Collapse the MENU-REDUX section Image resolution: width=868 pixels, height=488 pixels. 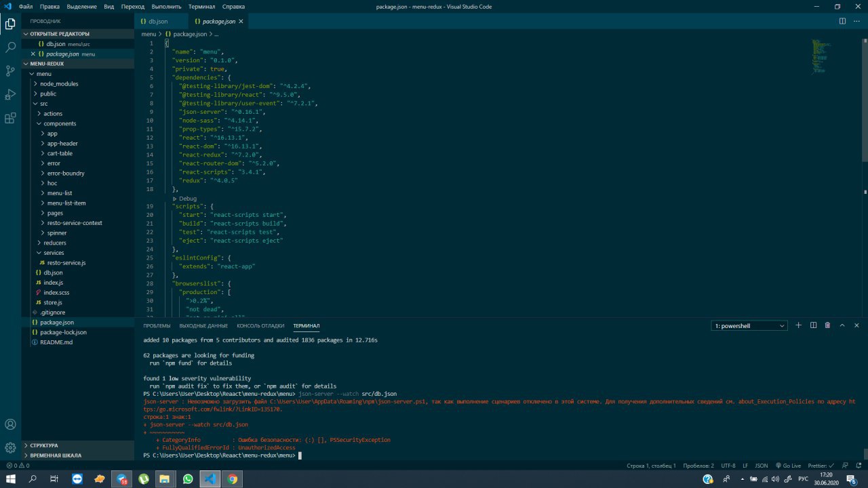pos(78,64)
